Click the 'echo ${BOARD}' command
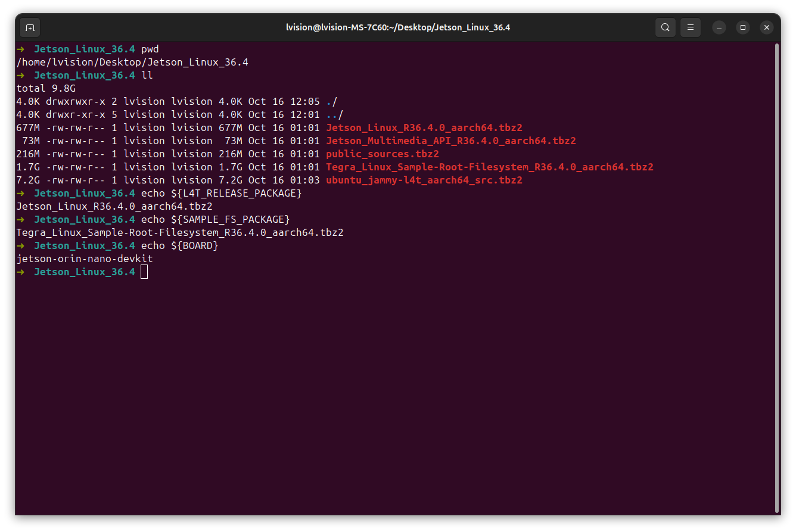Screen dimensions: 796x532 (180, 245)
